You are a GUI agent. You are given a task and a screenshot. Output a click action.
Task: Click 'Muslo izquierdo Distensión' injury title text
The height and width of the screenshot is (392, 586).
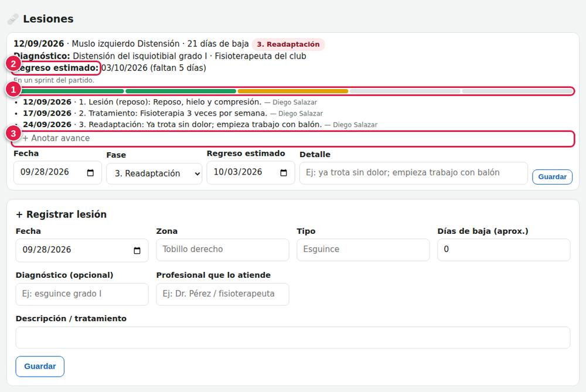click(125, 44)
